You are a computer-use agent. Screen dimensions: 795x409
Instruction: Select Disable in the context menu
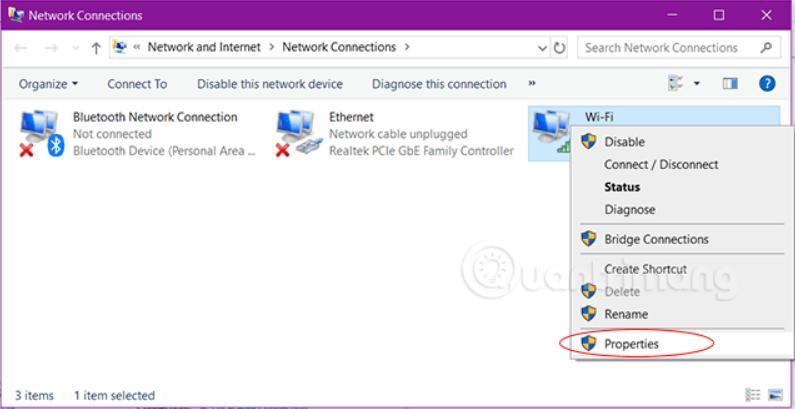click(624, 142)
